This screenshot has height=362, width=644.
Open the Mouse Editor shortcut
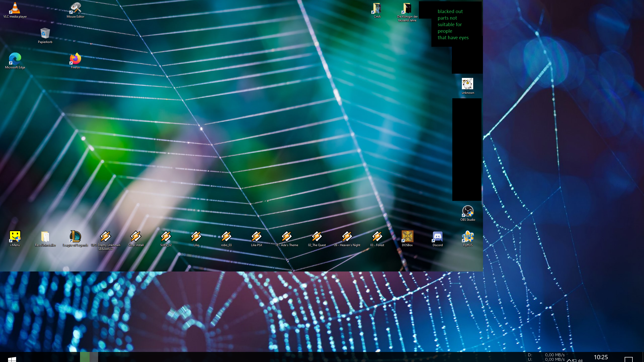tap(75, 9)
